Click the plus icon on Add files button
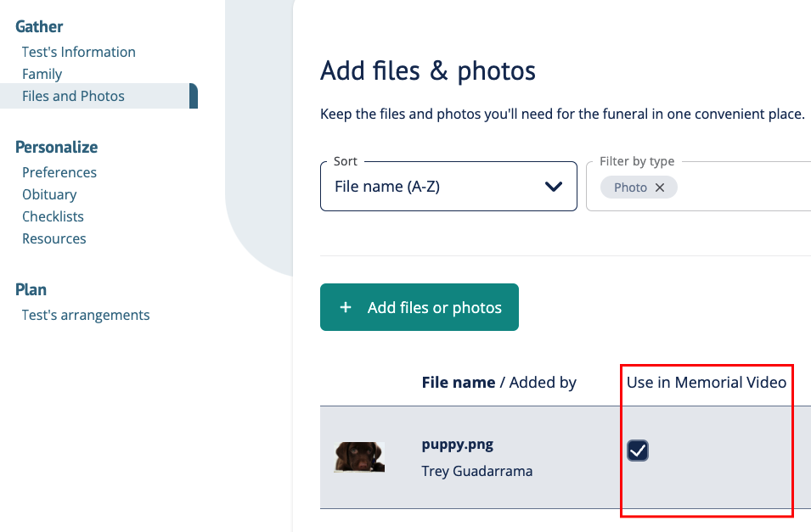 coord(346,308)
